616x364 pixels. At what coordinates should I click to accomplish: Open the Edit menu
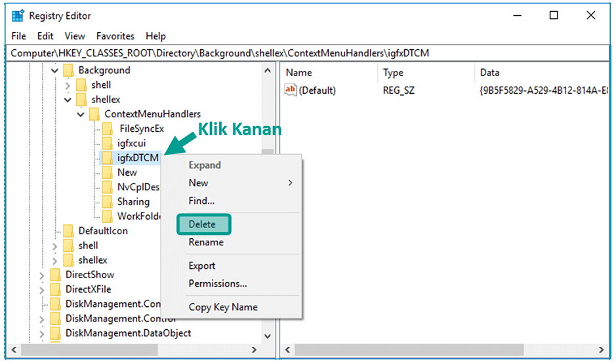coord(45,36)
